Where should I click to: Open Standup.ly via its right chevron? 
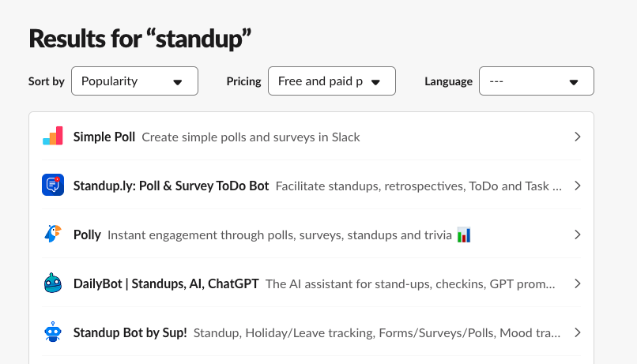click(x=577, y=186)
